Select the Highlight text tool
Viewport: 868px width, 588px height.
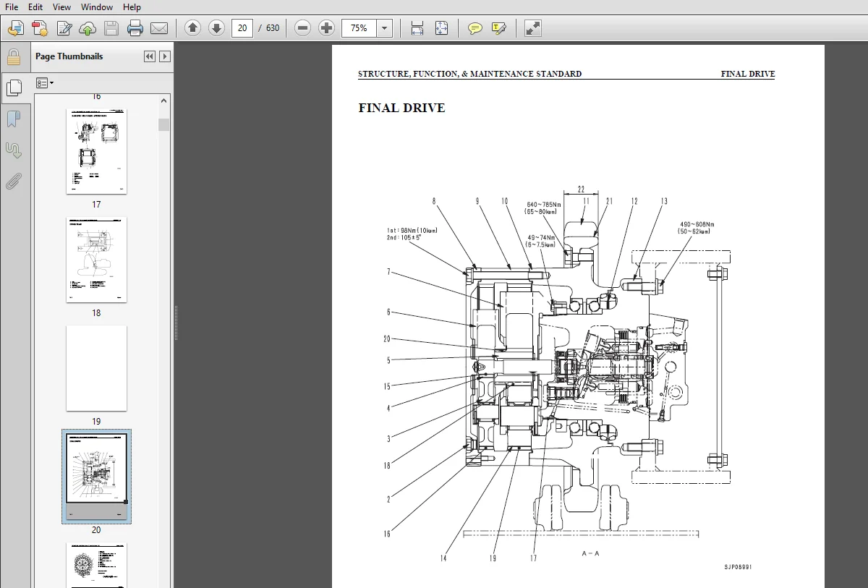pyautogui.click(x=498, y=28)
